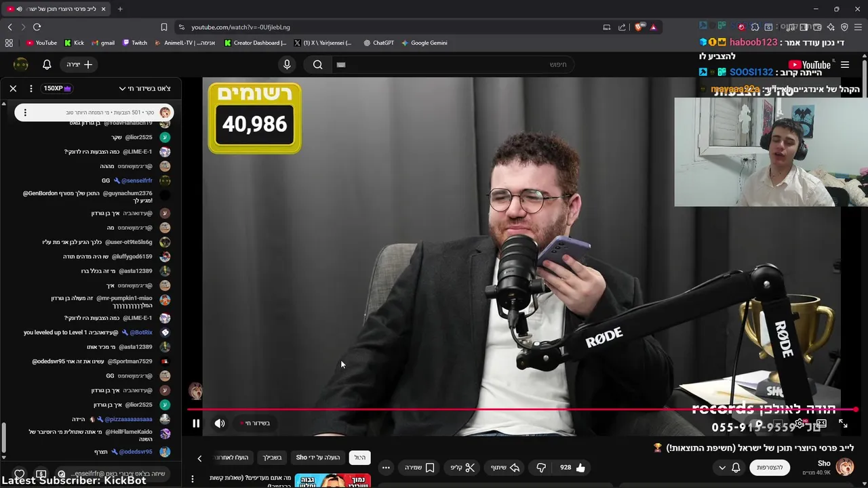Open the Brave Rewards triangle icon
The width and height of the screenshot is (868, 488).
653,27
